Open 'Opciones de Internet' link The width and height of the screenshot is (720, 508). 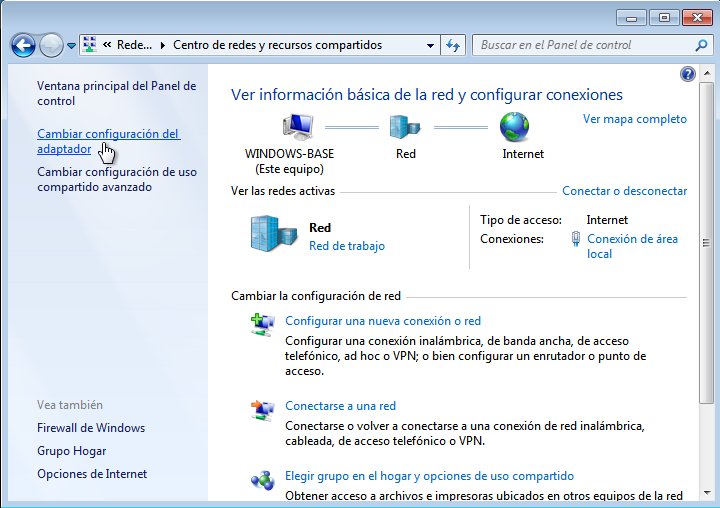[x=92, y=474]
